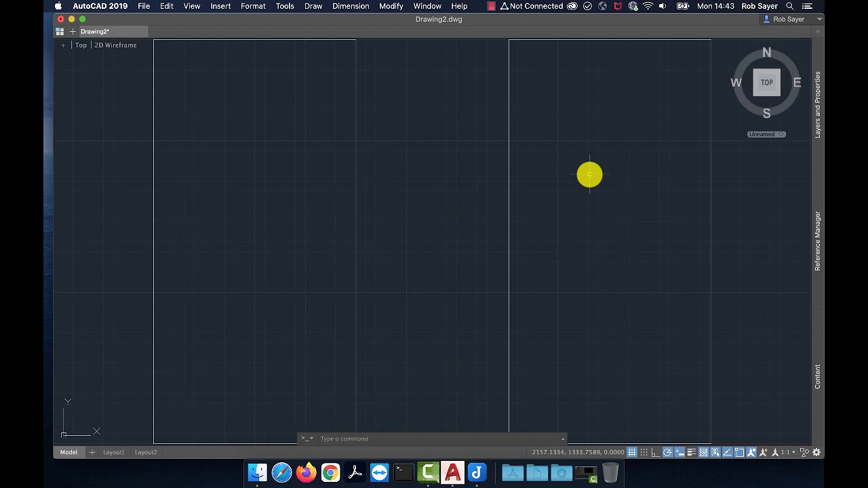Open Adobe Acrobat from the Dock
Image resolution: width=868 pixels, height=488 pixels.
coord(355,472)
